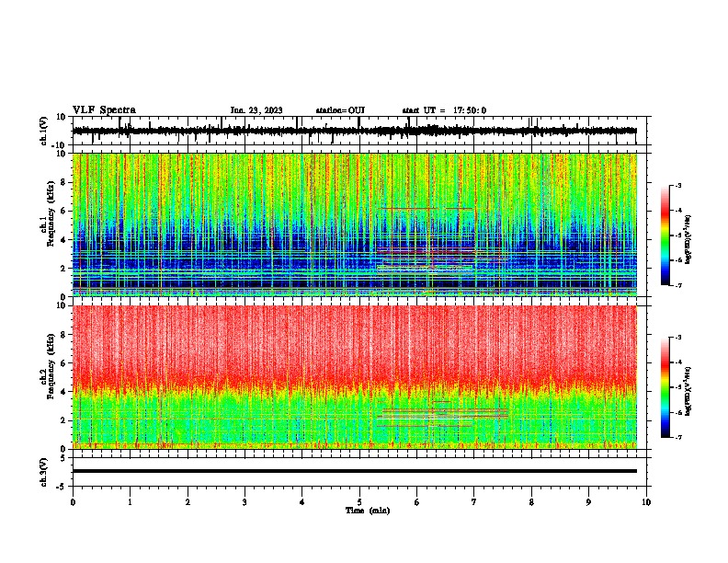Click time axis tick label "2"
This screenshot has width=728, height=563.
click(188, 502)
